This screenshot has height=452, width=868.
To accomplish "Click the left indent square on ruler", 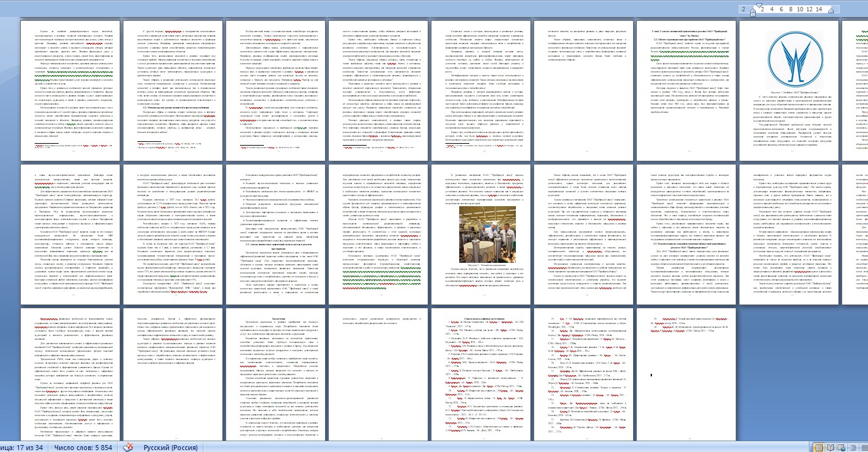I will click(x=753, y=15).
